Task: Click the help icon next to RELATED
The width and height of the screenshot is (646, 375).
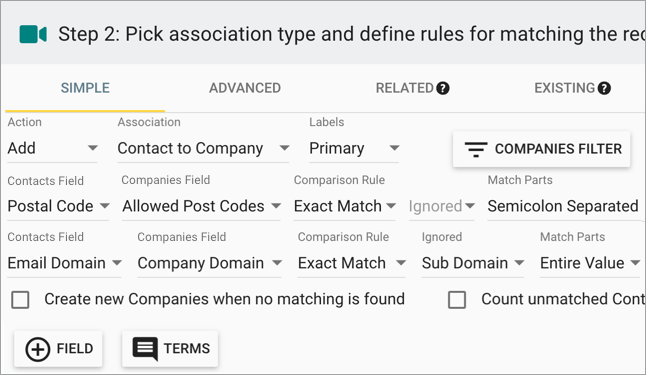Action: click(443, 88)
